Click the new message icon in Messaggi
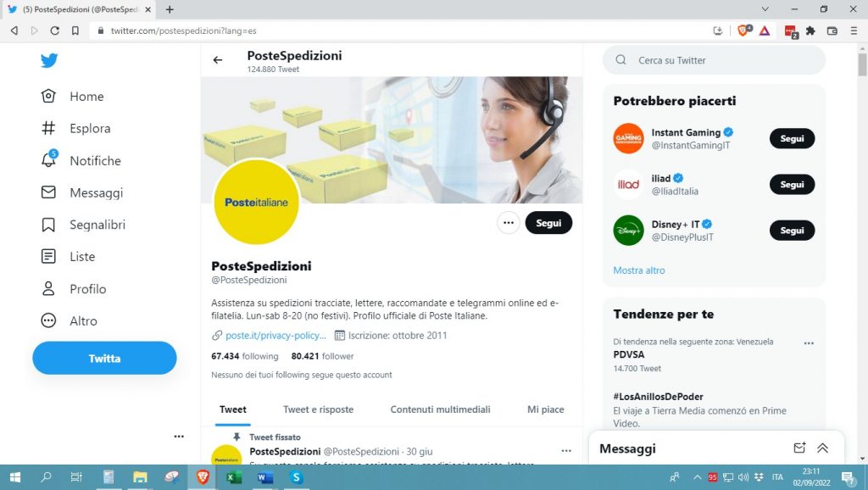Image resolution: width=868 pixels, height=490 pixels. [799, 448]
